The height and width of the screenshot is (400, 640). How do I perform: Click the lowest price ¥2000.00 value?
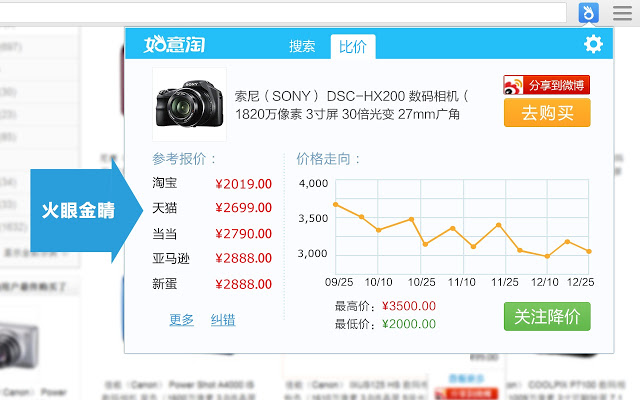[409, 324]
